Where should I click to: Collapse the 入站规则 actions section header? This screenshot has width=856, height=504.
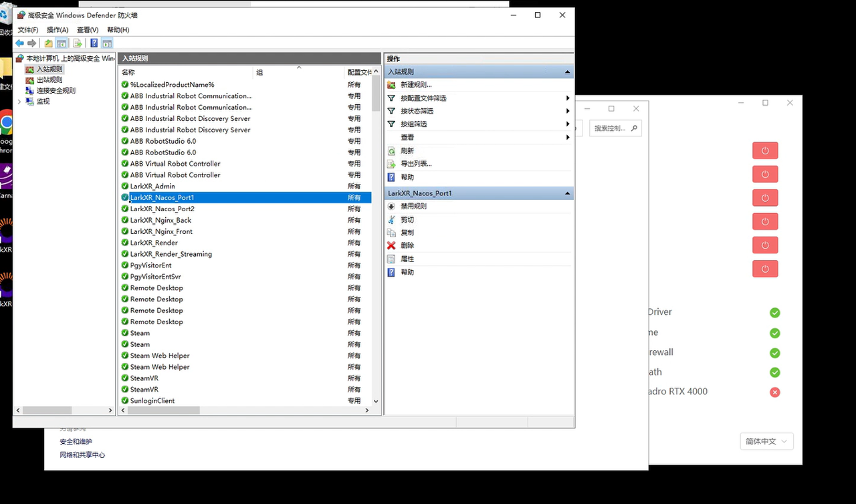click(568, 72)
